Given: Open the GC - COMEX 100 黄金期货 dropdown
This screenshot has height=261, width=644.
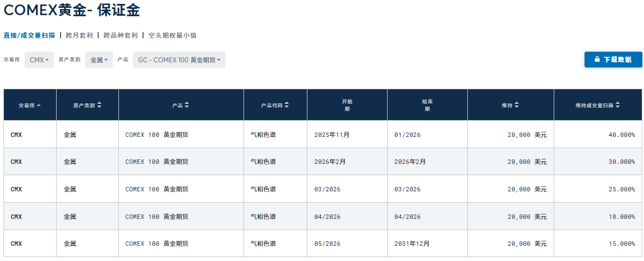Looking at the screenshot, I should 179,60.
